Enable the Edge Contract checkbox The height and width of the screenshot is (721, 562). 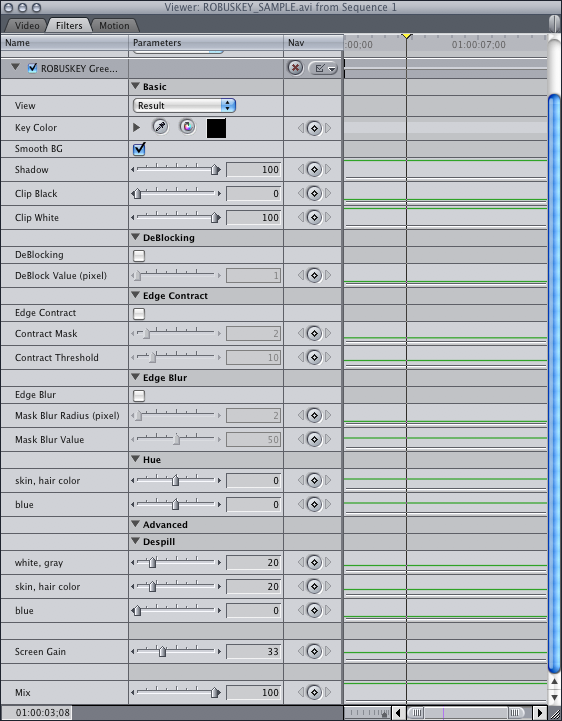139,314
